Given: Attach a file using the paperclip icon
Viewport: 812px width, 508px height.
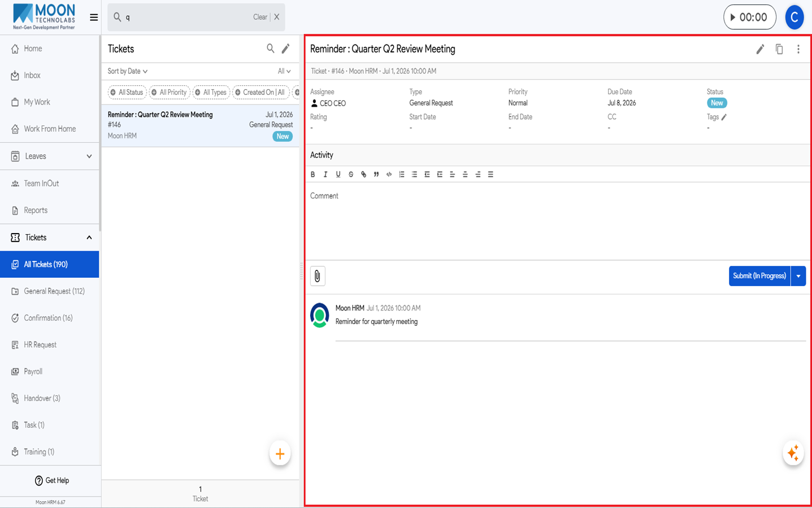Looking at the screenshot, I should 317,276.
